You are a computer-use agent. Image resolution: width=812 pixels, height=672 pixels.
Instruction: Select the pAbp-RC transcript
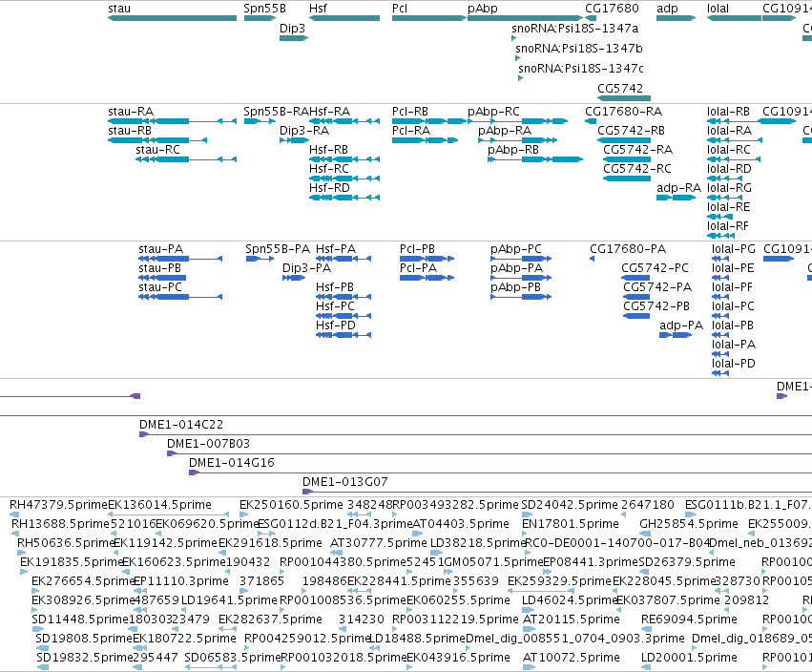[518, 121]
